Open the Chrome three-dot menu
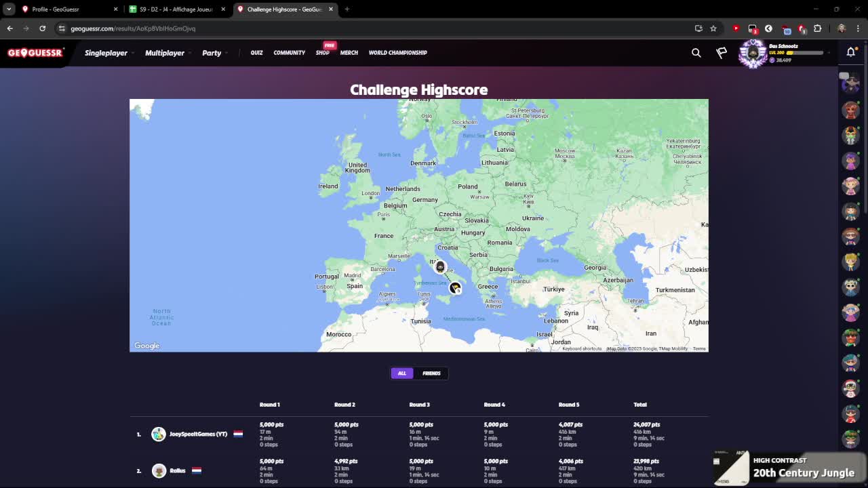 (858, 28)
